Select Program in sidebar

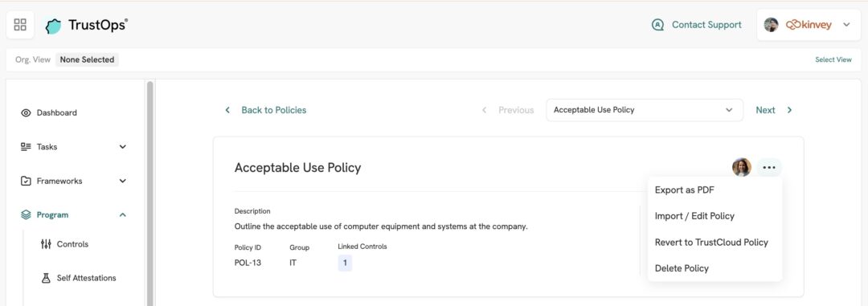(52, 214)
